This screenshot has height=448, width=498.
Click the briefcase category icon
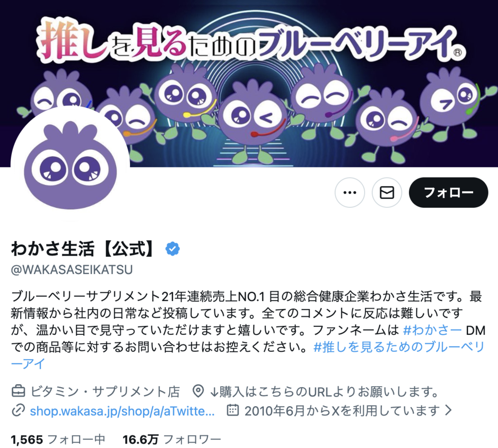18,391
